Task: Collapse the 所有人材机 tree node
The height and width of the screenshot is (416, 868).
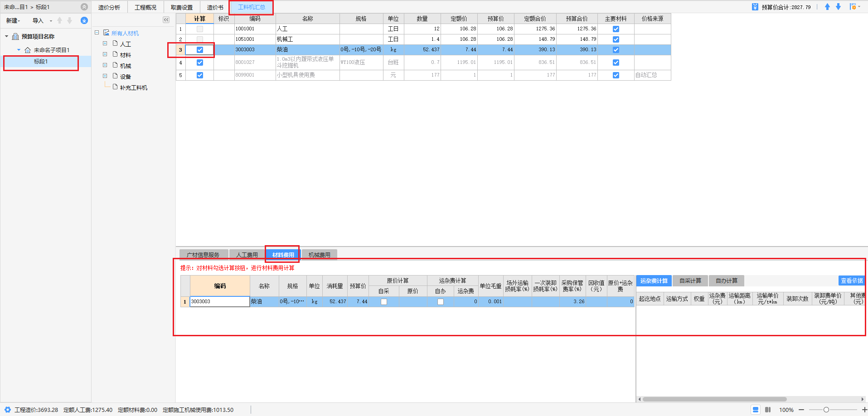Action: pyautogui.click(x=97, y=33)
